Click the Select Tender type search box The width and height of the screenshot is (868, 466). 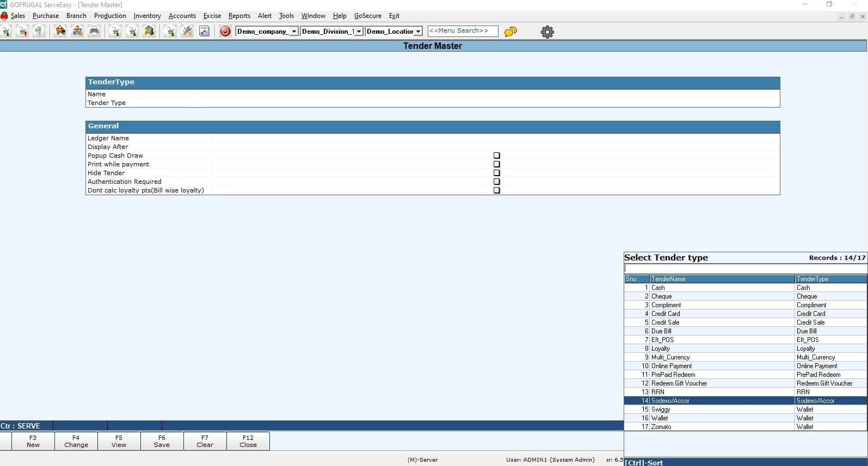[746, 269]
